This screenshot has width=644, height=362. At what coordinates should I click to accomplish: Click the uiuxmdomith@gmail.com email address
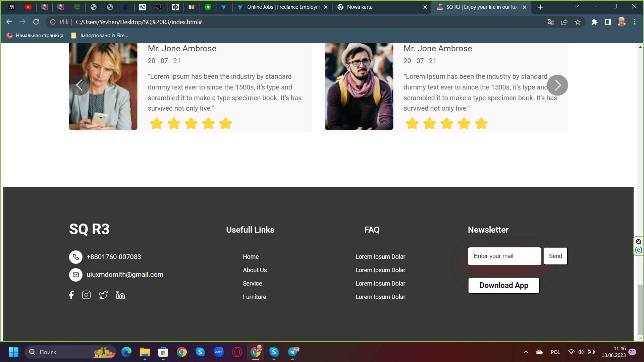click(125, 275)
